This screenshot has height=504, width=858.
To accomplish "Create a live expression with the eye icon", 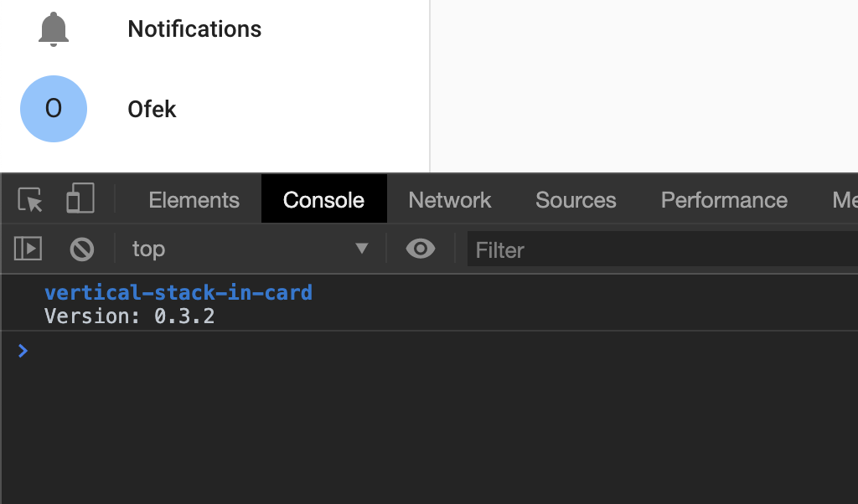I will point(419,248).
